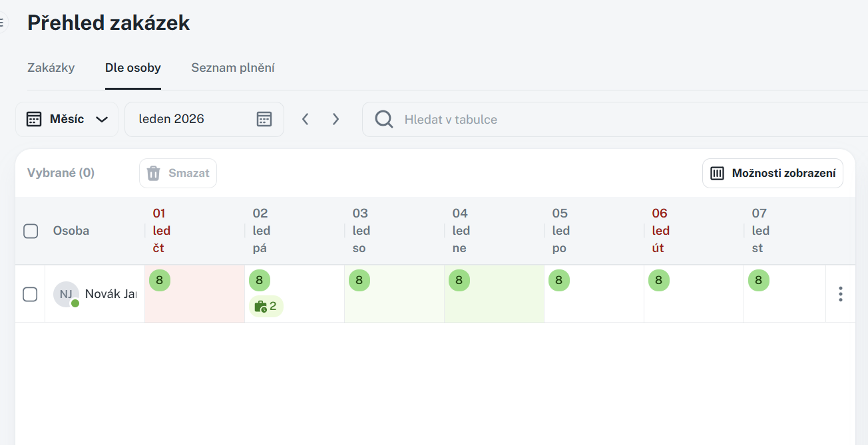Image resolution: width=868 pixels, height=445 pixels.
Task: Click the Dle osoby tab
Action: click(x=133, y=68)
